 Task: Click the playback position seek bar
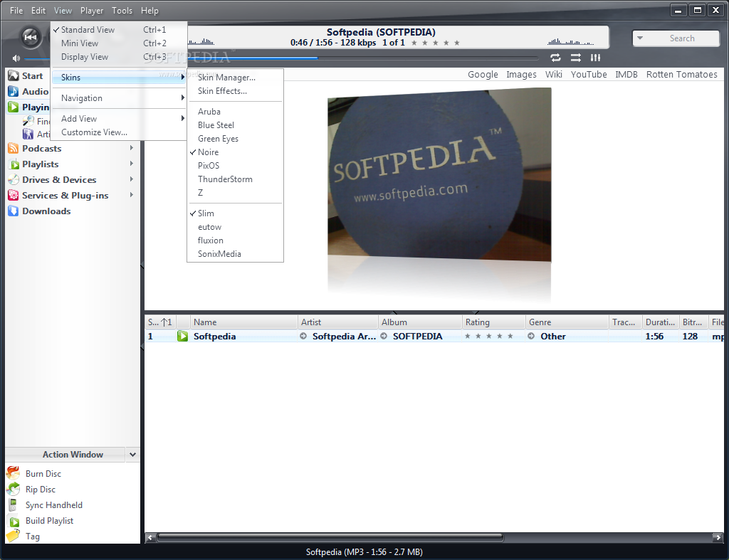363,58
